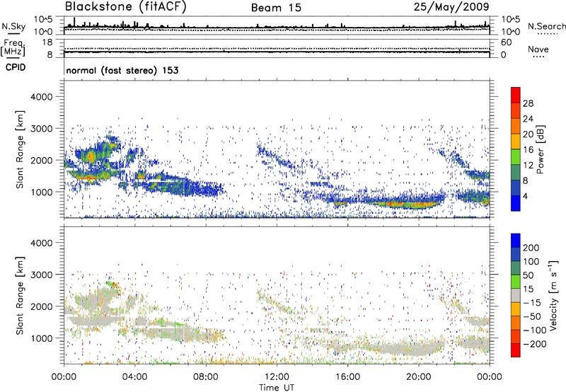Click the 'N.Search' legend label
Image resolution: width=566 pixels, height=392 pixels.
(546, 26)
